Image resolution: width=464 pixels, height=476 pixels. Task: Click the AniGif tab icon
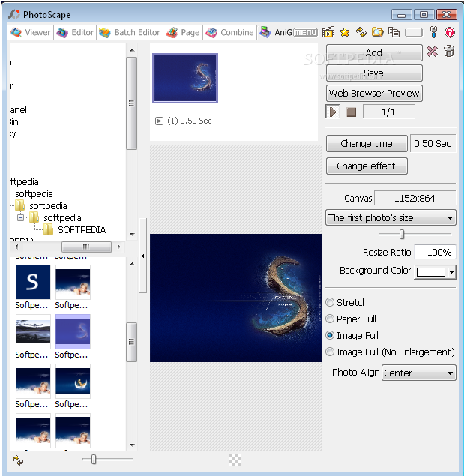[265, 32]
